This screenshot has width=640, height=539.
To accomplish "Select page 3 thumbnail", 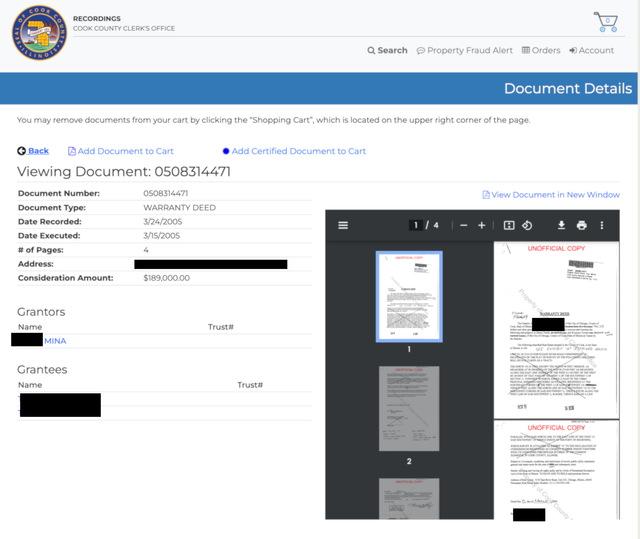I will (x=409, y=499).
